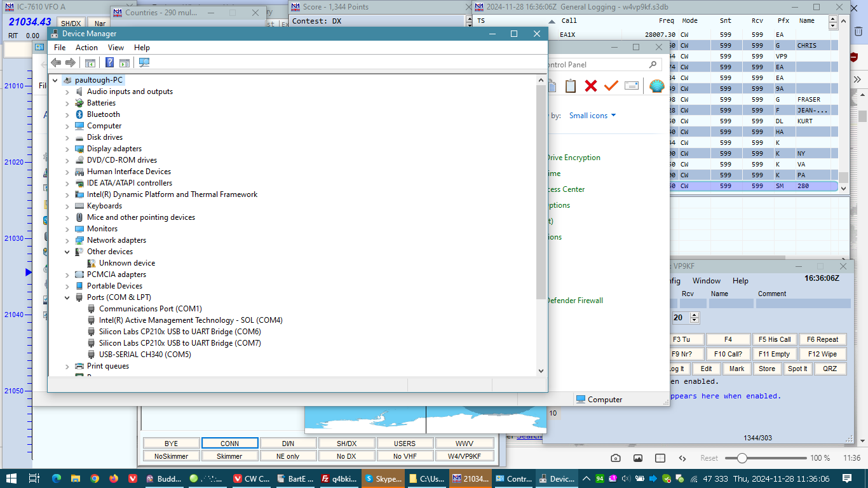Open File Explorer from the taskbar

point(75,478)
